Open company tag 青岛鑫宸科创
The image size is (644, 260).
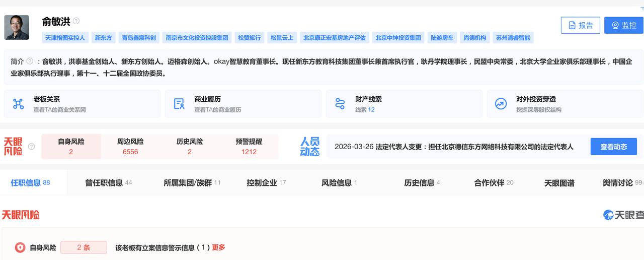click(139, 38)
